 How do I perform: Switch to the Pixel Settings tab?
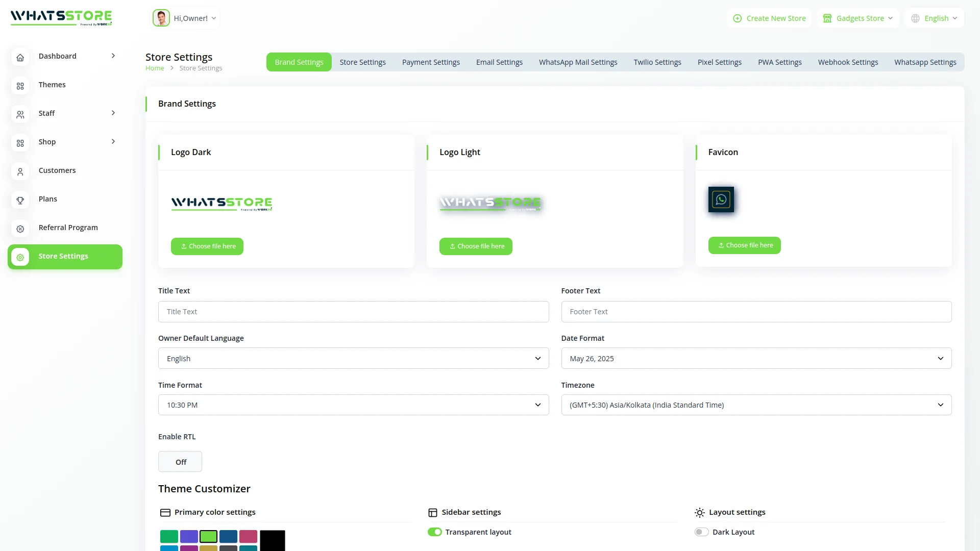tap(719, 62)
